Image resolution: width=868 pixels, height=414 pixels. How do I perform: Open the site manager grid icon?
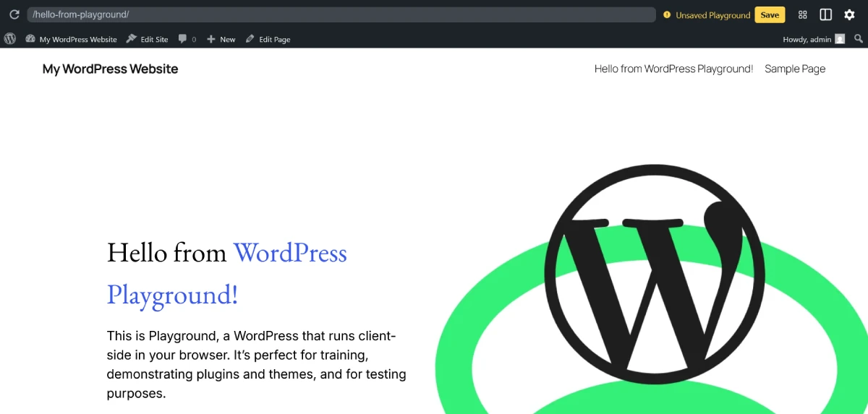coord(803,15)
